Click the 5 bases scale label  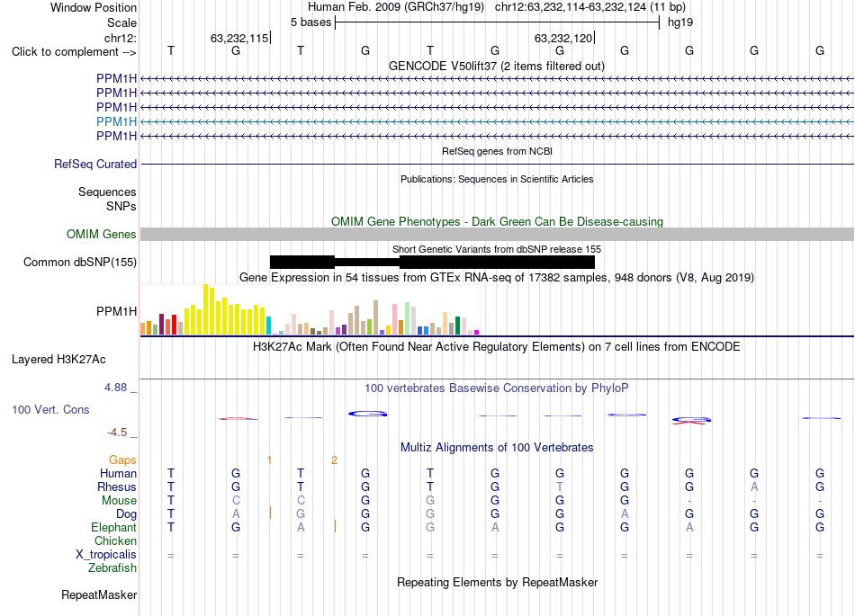(x=310, y=22)
